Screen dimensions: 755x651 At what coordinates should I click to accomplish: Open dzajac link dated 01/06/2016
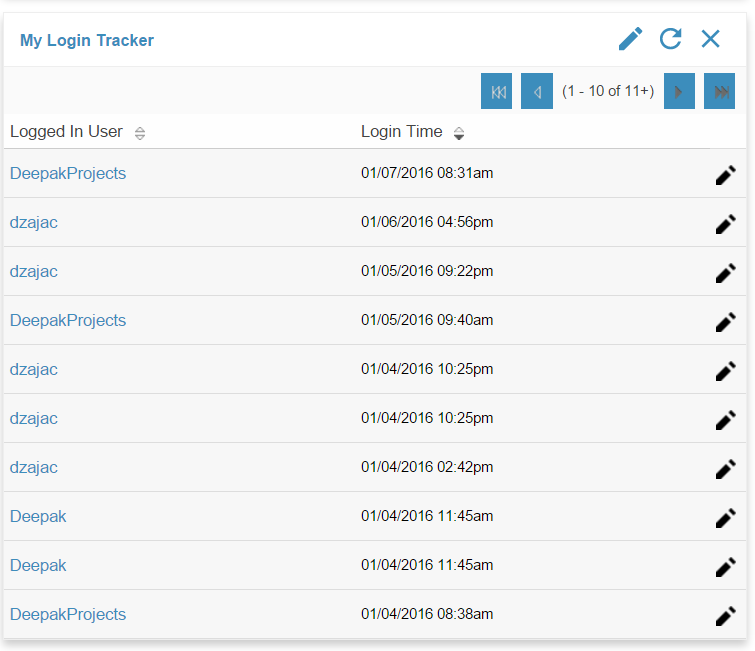coord(34,222)
